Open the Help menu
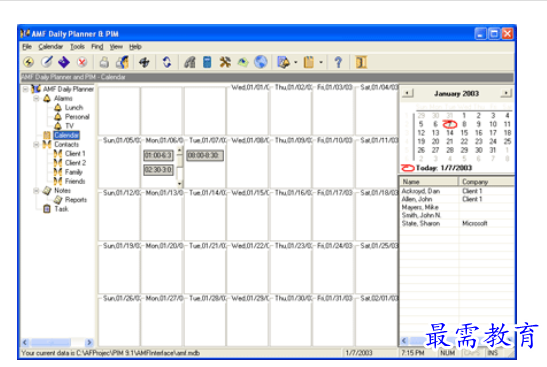The height and width of the screenshot is (367, 547). click(135, 46)
